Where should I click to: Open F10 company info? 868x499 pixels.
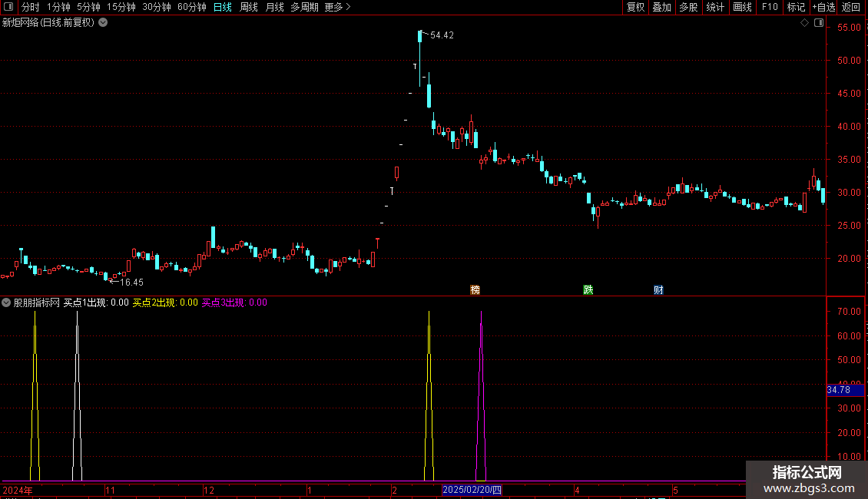tap(770, 7)
